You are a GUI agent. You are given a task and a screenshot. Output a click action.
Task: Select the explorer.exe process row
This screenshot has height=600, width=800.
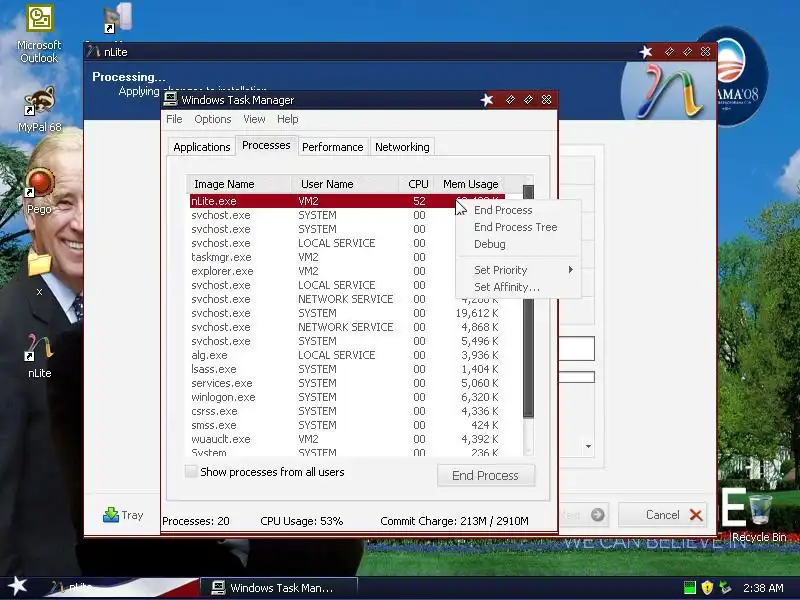(347, 271)
